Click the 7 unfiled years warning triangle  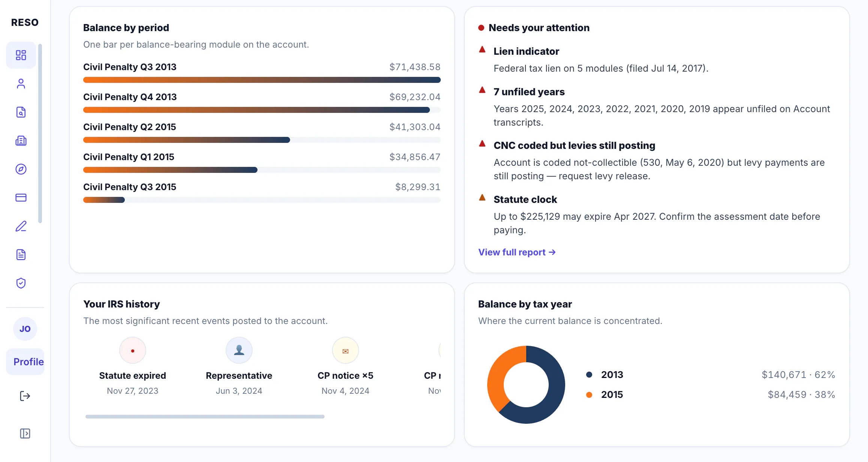point(482,90)
